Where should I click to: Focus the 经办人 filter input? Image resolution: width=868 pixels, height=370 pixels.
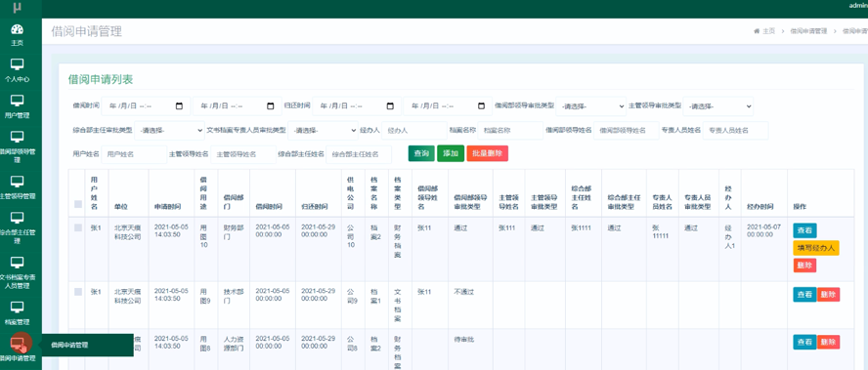(x=414, y=131)
